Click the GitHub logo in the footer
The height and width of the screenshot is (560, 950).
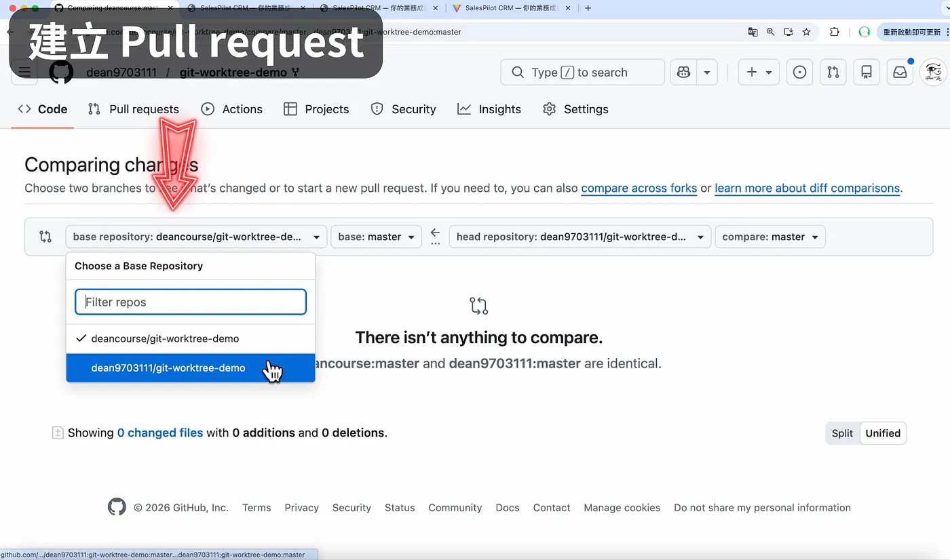tap(117, 507)
